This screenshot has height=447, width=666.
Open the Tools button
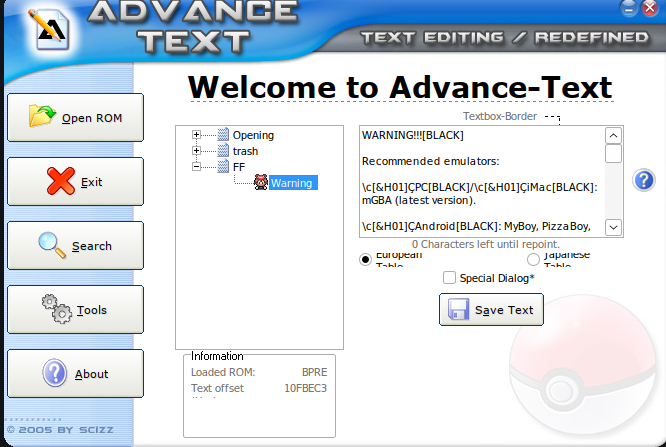coord(76,310)
